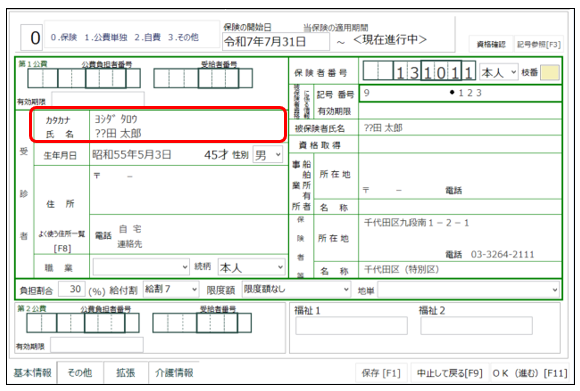Open the 拡張 tab
This screenshot has width=580, height=391.
(x=125, y=373)
